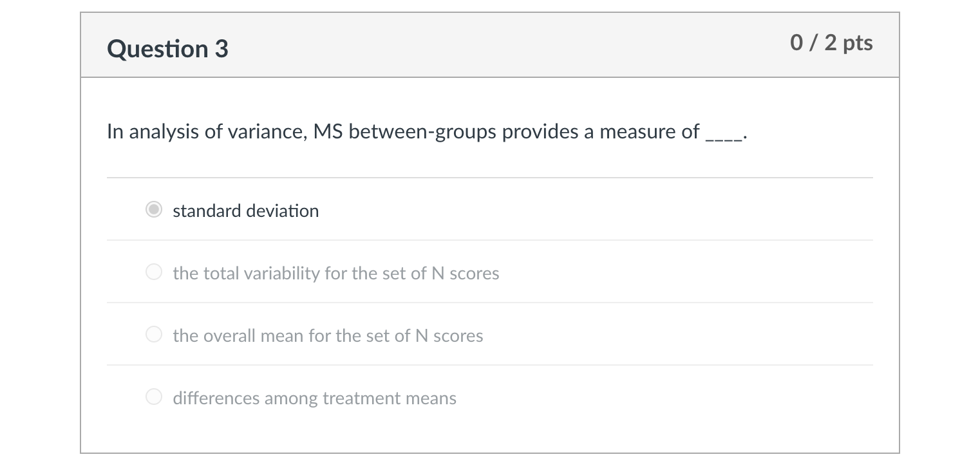Click the "Question 3" heading

[167, 49]
